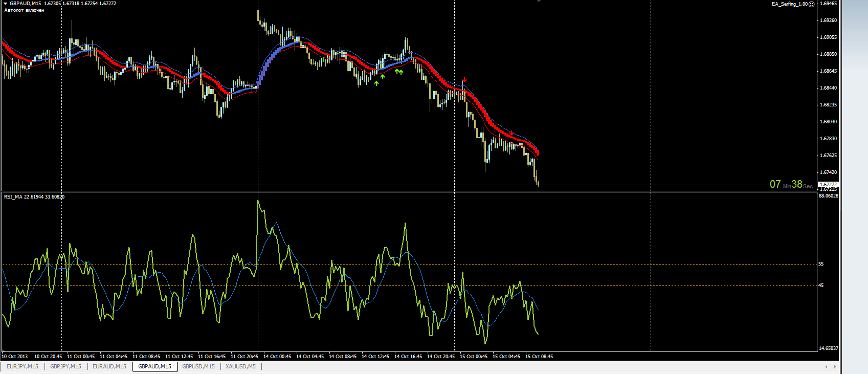868x374 pixels.
Task: Click the 1.67420 price scale label
Action: point(828,172)
